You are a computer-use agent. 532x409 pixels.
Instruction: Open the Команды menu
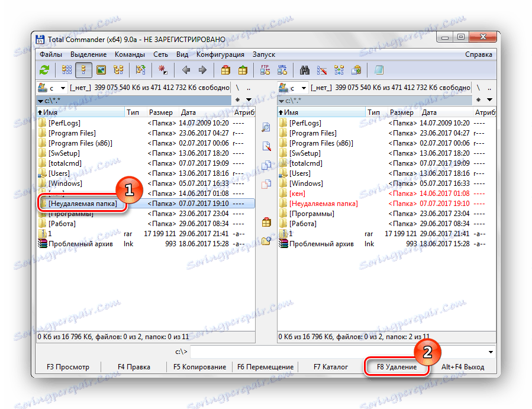coord(130,54)
